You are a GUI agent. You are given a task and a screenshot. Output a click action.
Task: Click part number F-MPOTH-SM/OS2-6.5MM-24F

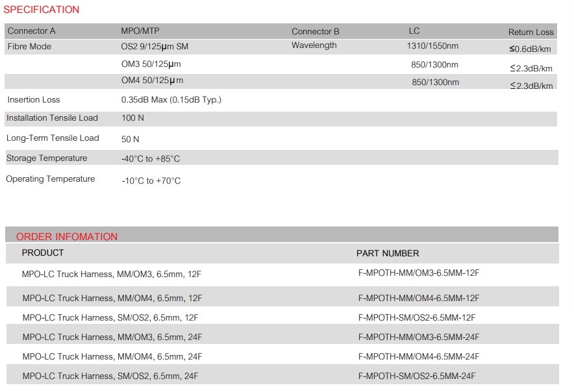pos(417,376)
